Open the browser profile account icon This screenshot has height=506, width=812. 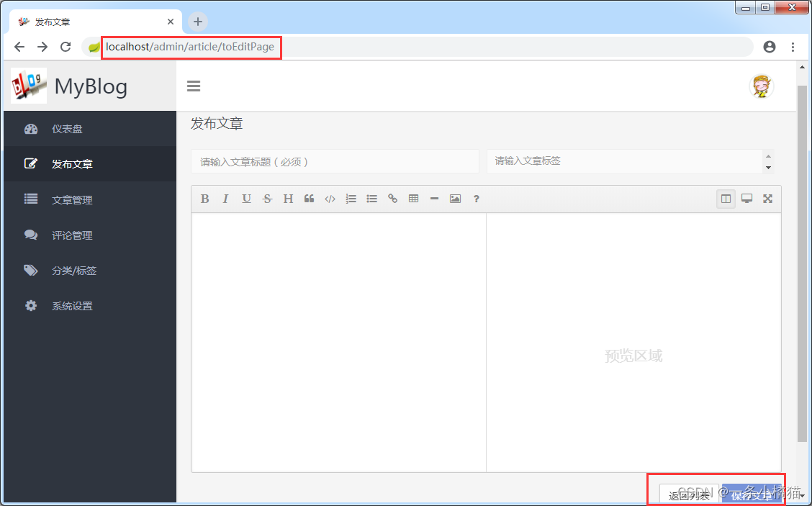click(x=770, y=47)
